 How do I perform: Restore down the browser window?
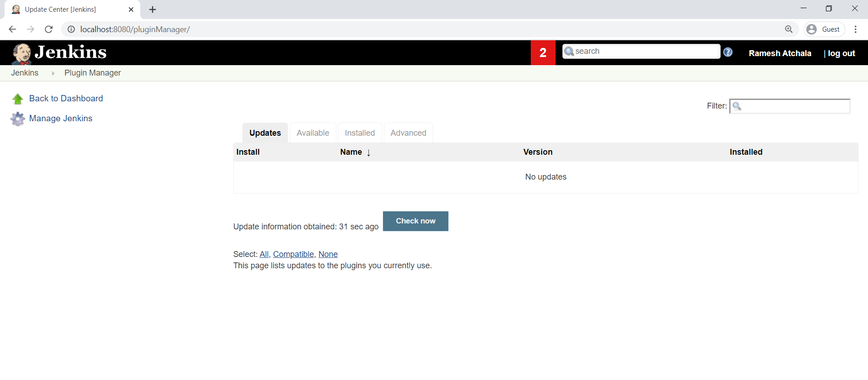click(829, 9)
